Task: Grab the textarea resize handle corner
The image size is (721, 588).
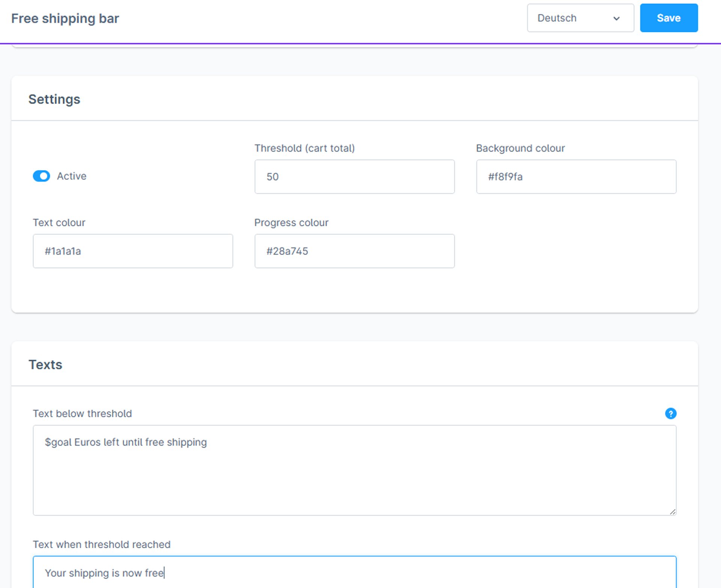Action: click(x=672, y=511)
